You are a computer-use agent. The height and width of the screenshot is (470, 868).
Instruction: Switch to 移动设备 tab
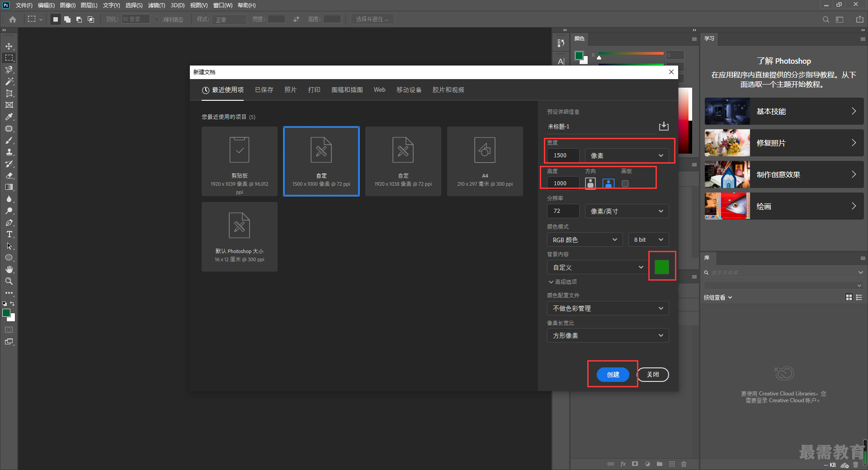point(409,90)
